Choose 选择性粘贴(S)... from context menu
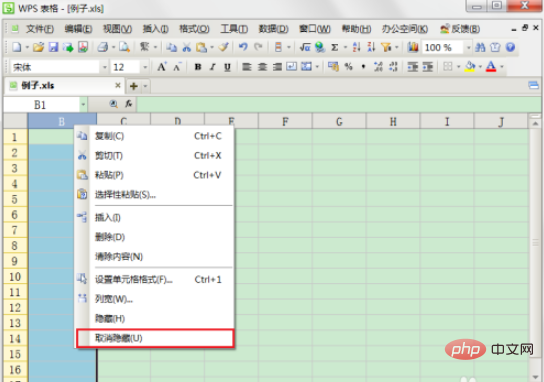 point(155,194)
